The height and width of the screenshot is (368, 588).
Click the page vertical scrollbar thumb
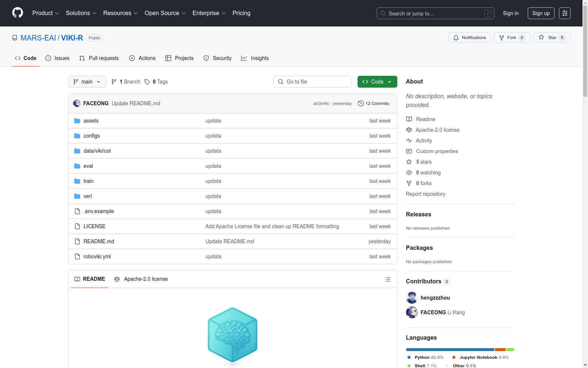click(x=585, y=52)
